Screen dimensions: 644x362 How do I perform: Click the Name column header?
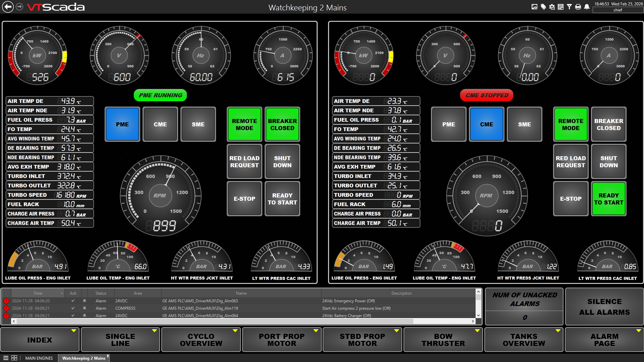[x=241, y=293]
